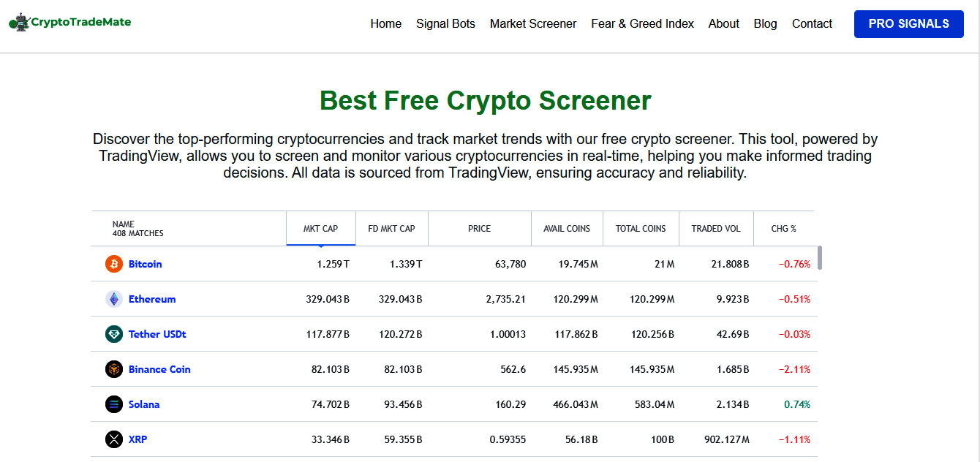Click the Solana coin icon
This screenshot has height=462, width=980.
[113, 404]
